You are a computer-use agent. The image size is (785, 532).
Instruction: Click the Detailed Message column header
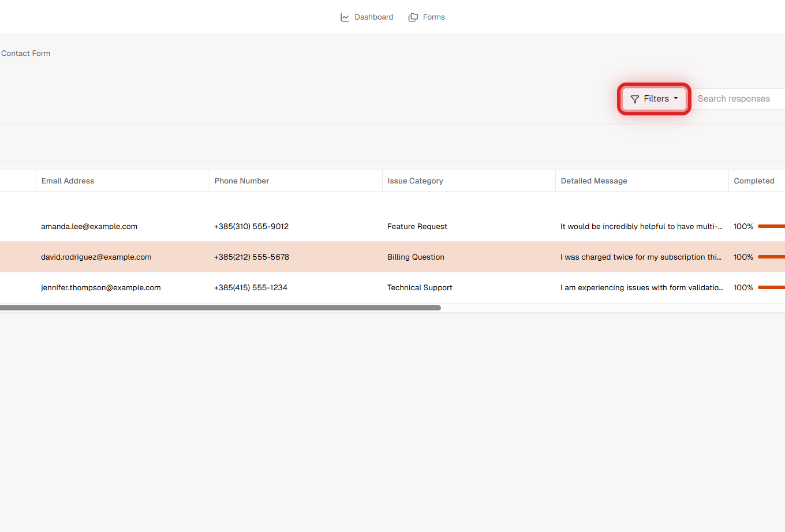tap(593, 181)
